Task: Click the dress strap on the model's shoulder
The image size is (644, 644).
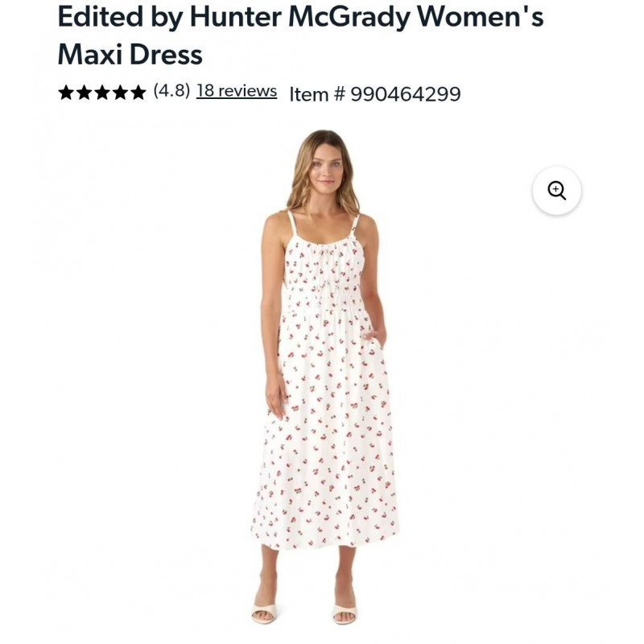Action: [291, 223]
